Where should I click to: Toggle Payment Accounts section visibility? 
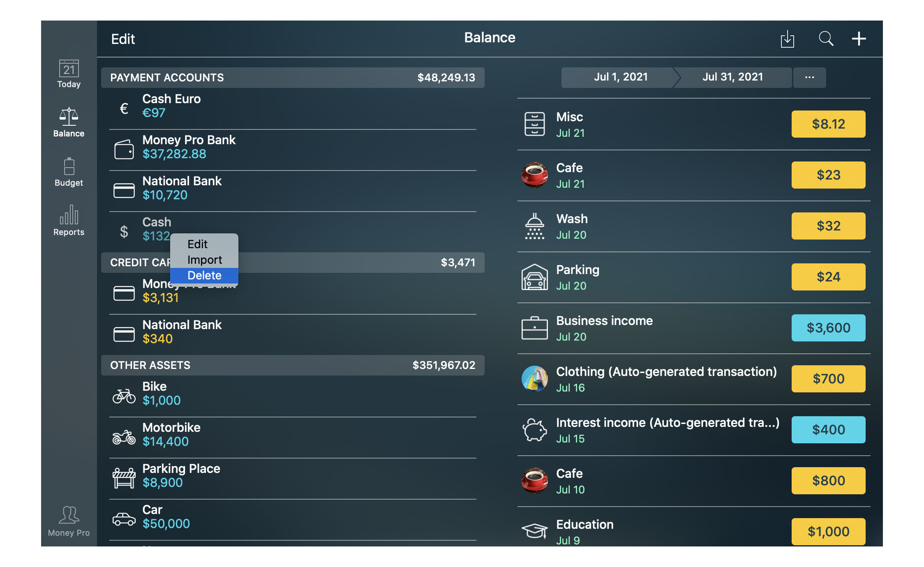tap(295, 78)
